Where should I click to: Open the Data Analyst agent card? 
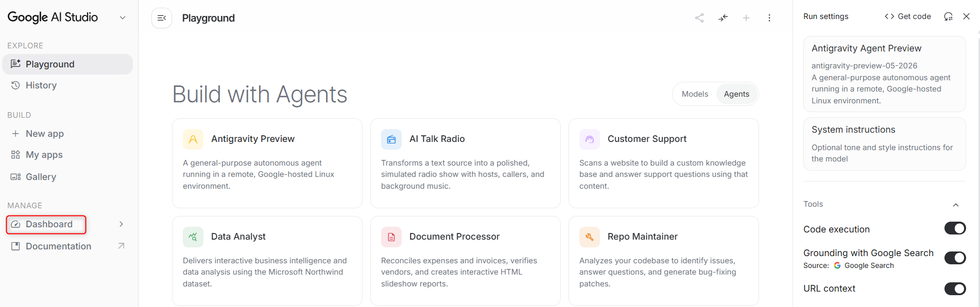[x=267, y=261]
